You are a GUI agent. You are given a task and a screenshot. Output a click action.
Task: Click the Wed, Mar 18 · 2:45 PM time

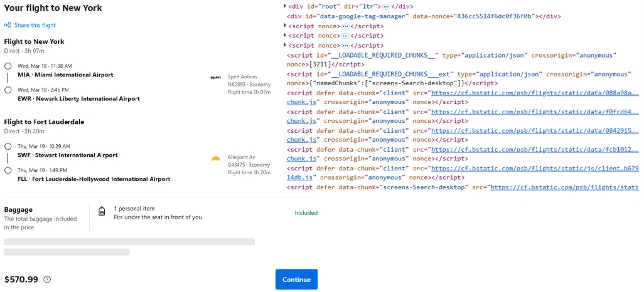point(43,90)
